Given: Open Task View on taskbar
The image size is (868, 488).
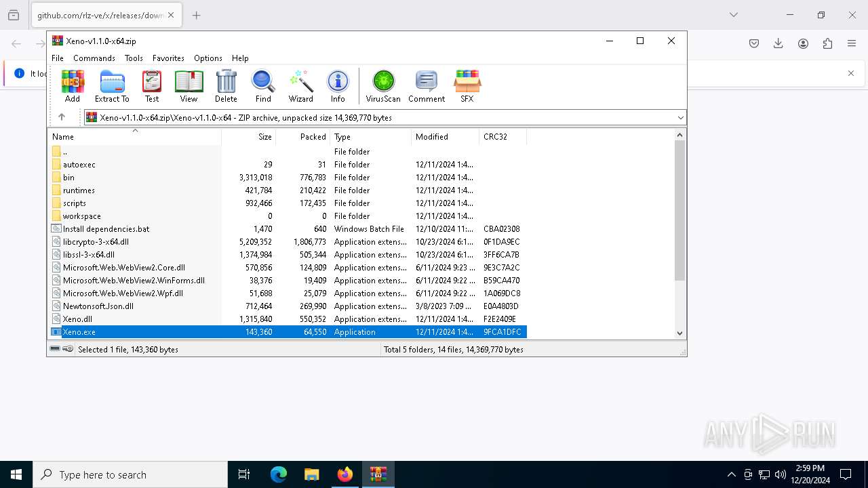Looking at the screenshot, I should coord(244,474).
